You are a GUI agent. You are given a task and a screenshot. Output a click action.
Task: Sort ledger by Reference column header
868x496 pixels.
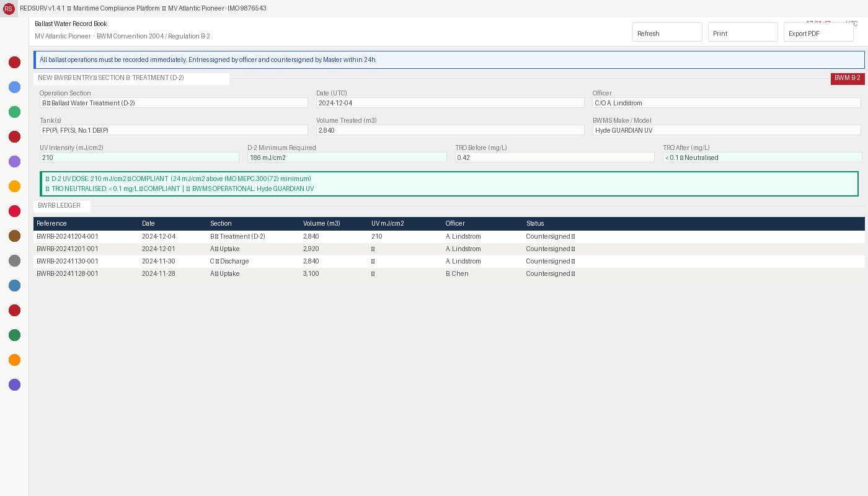coord(51,224)
